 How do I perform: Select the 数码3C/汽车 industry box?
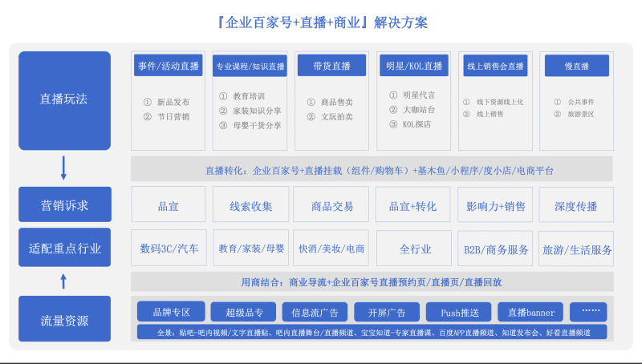click(169, 248)
